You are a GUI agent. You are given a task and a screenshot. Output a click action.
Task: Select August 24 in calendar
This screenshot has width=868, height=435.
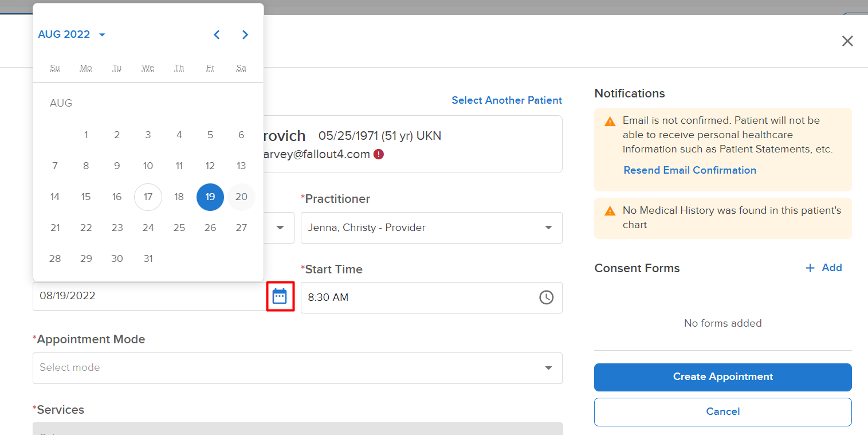(148, 228)
